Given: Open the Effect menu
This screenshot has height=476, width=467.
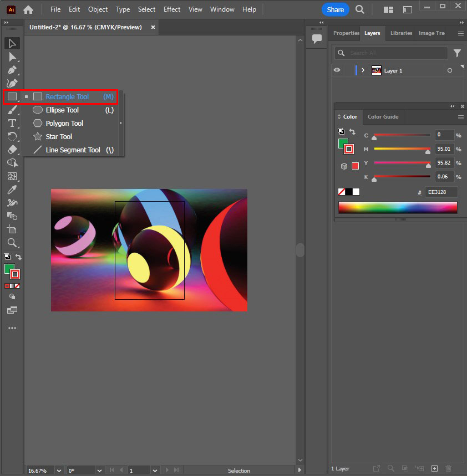Looking at the screenshot, I should click(172, 9).
